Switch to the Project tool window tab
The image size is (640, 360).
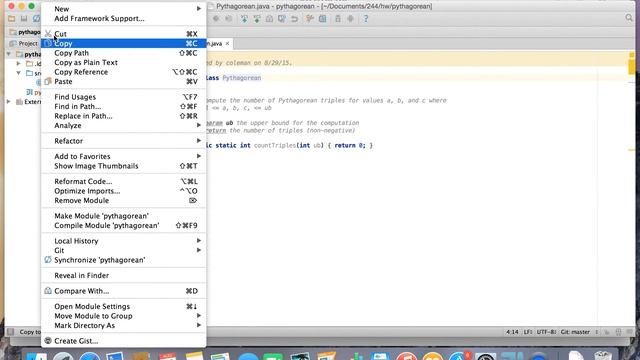pyautogui.click(x=24, y=43)
